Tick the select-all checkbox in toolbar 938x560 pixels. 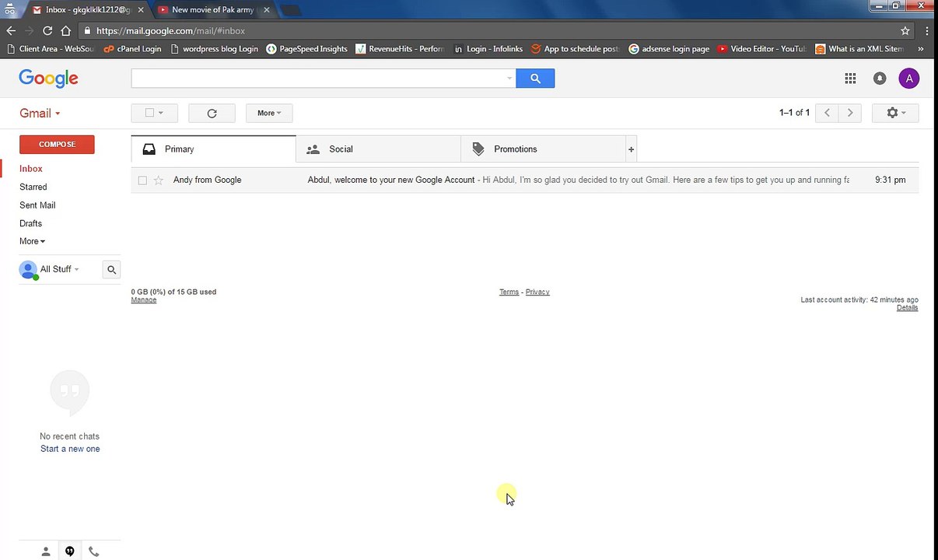pos(150,113)
